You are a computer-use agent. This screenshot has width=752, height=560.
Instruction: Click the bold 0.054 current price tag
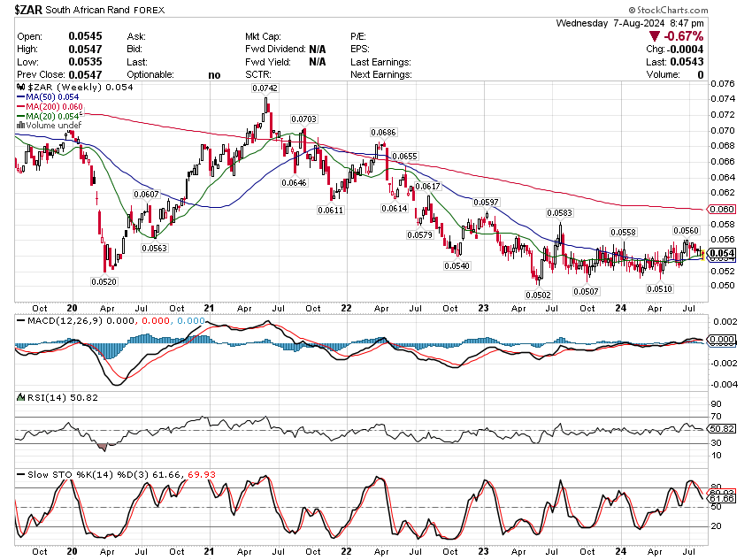coord(723,254)
